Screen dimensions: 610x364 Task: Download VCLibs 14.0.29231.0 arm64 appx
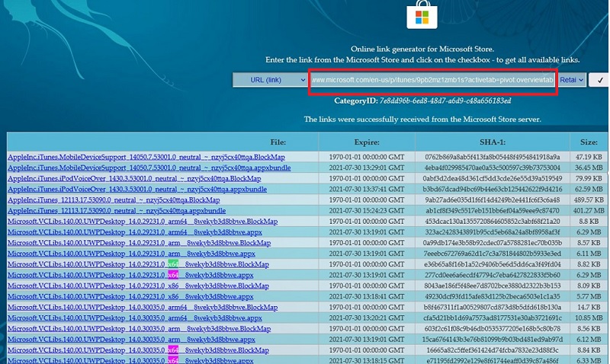tap(130, 231)
